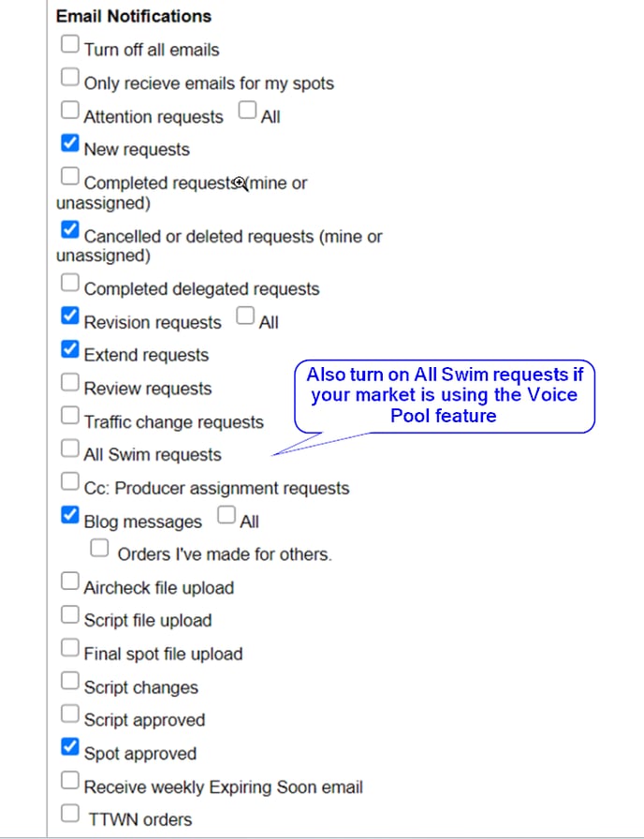
Task: Check the All box beside Attention requests
Action: tap(247, 110)
